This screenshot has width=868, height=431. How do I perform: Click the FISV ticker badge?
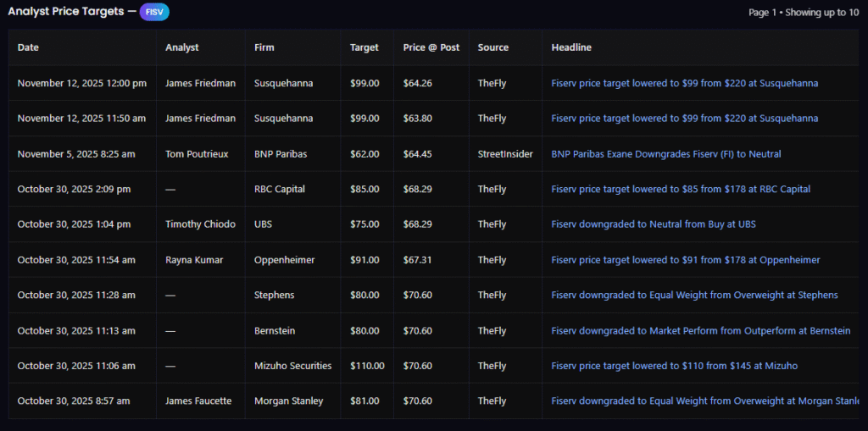click(x=154, y=12)
